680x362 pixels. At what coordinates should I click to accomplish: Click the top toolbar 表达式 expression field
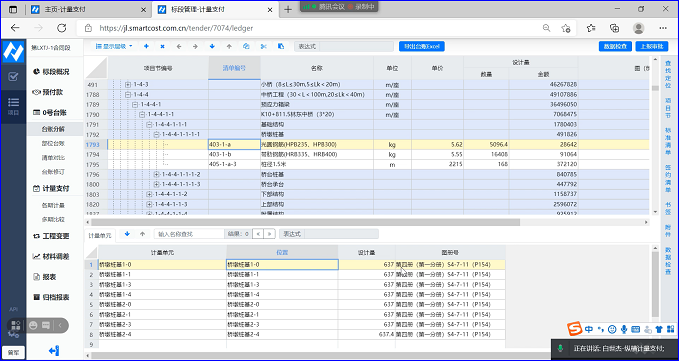[x=356, y=46]
